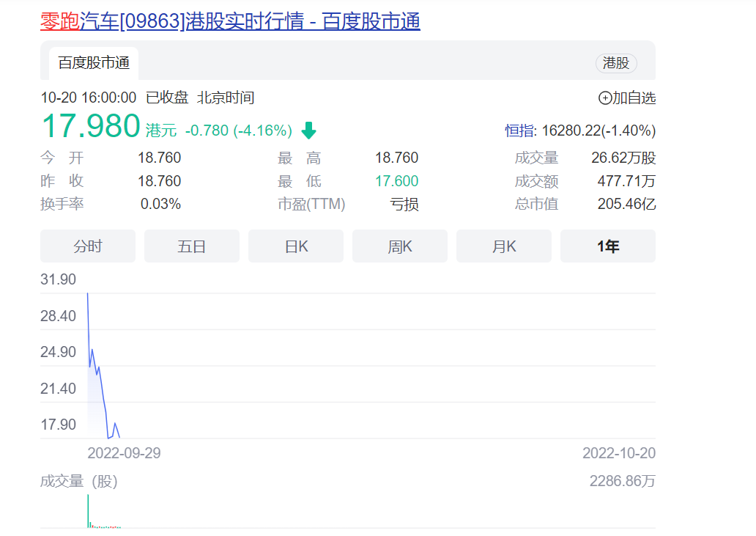Open the 恒指 index link
Image resolution: width=756 pixels, height=536 pixels.
520,131
